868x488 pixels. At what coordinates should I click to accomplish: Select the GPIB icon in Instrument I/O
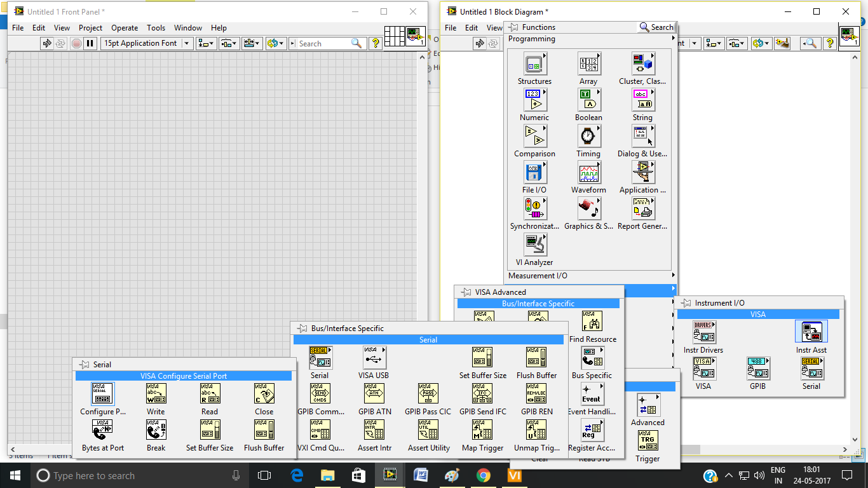point(757,369)
